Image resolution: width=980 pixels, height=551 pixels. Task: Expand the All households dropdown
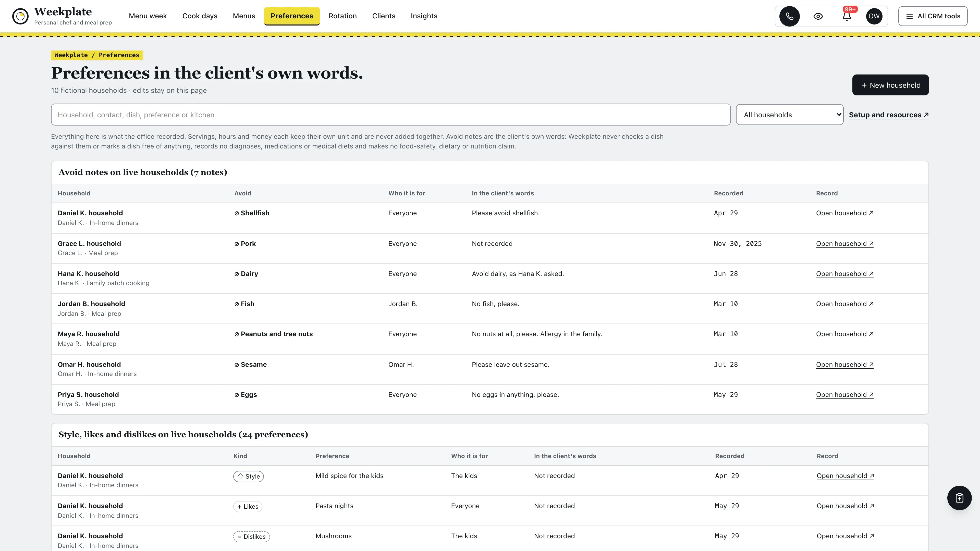tap(789, 115)
